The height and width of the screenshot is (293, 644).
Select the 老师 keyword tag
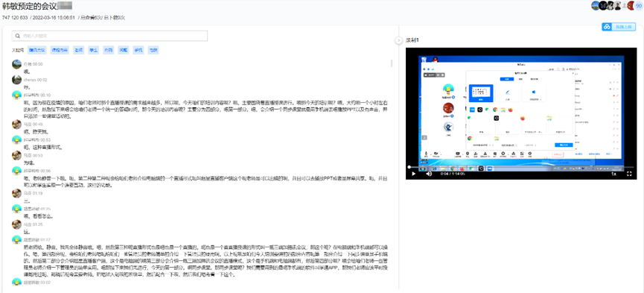pyautogui.click(x=79, y=50)
